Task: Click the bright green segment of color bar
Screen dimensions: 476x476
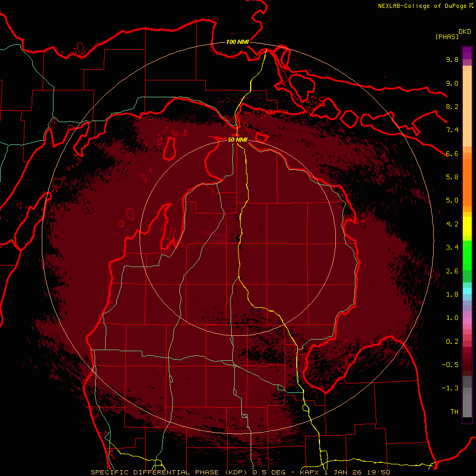Action: tap(467, 255)
